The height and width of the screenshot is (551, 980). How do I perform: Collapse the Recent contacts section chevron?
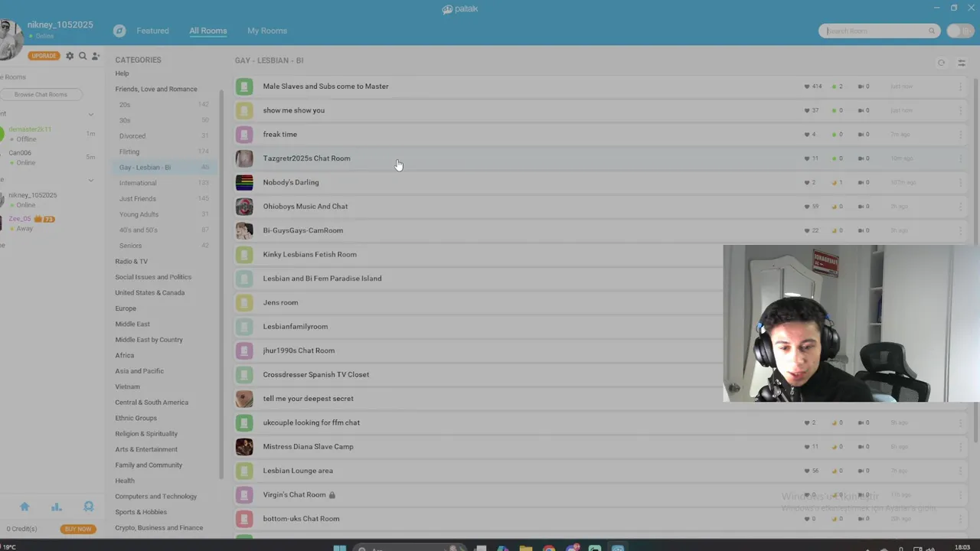(90, 115)
